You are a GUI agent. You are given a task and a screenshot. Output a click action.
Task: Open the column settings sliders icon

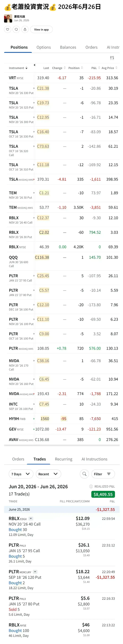pos(112,58)
